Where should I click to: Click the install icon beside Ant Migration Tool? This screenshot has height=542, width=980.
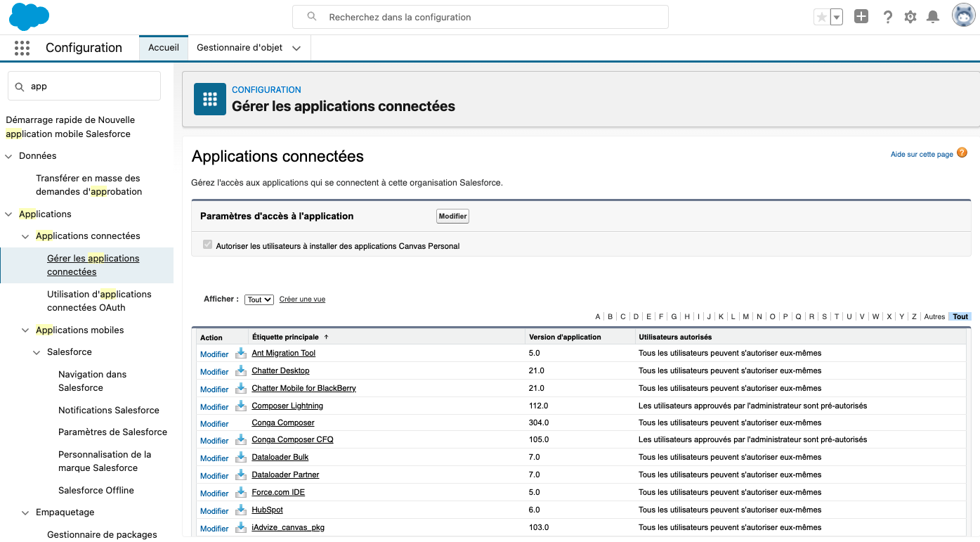tap(241, 353)
